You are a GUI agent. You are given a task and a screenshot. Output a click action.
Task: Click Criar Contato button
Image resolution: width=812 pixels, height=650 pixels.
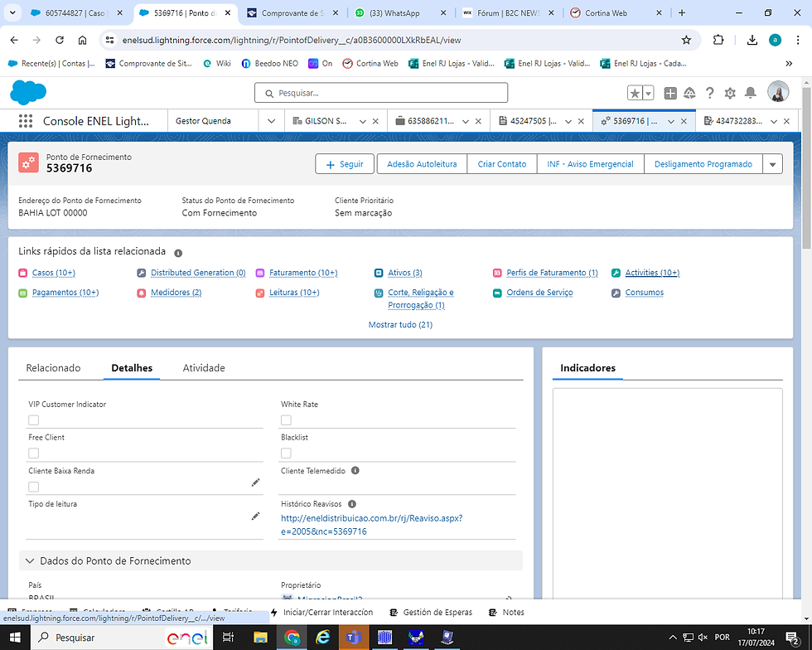502,164
